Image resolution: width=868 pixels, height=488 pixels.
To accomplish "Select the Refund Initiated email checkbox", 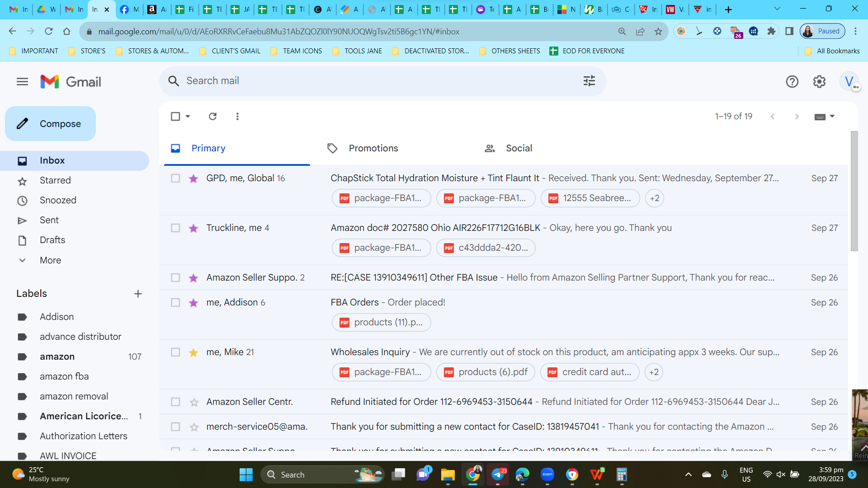I will (175, 402).
